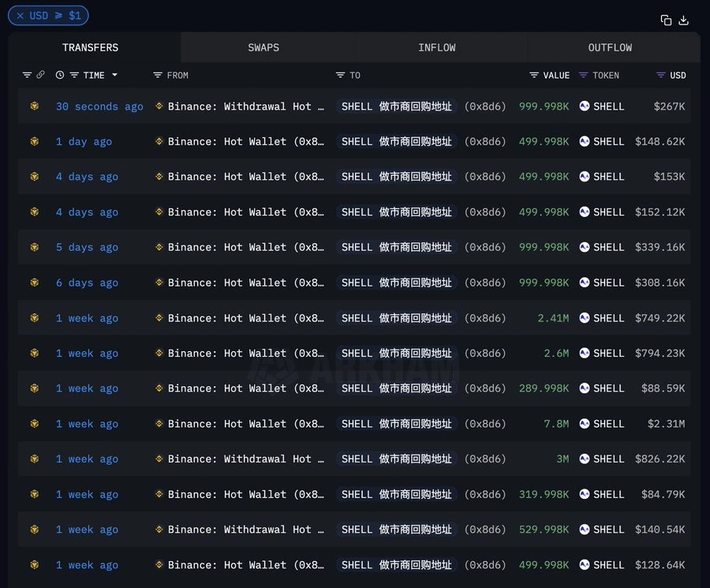Click the BNB chain icon in the $128.64K row

click(x=35, y=564)
